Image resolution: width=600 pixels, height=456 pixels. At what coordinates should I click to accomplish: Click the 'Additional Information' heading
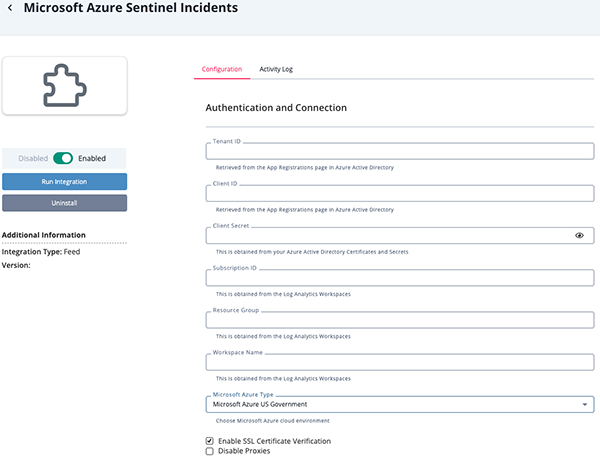coord(44,235)
